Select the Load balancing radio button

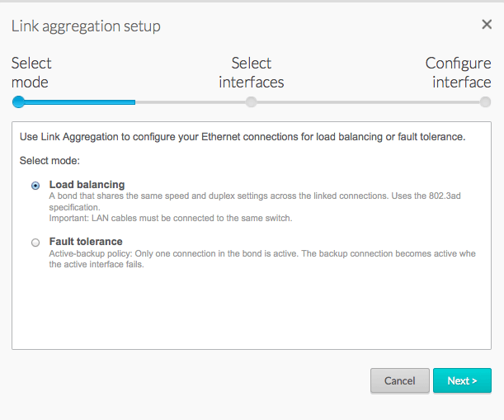coord(35,186)
